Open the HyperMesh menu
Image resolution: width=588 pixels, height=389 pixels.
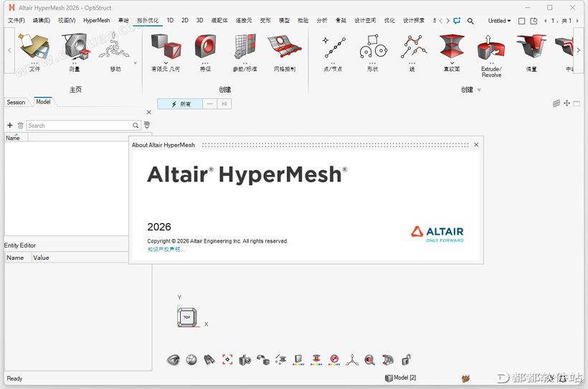tap(96, 21)
